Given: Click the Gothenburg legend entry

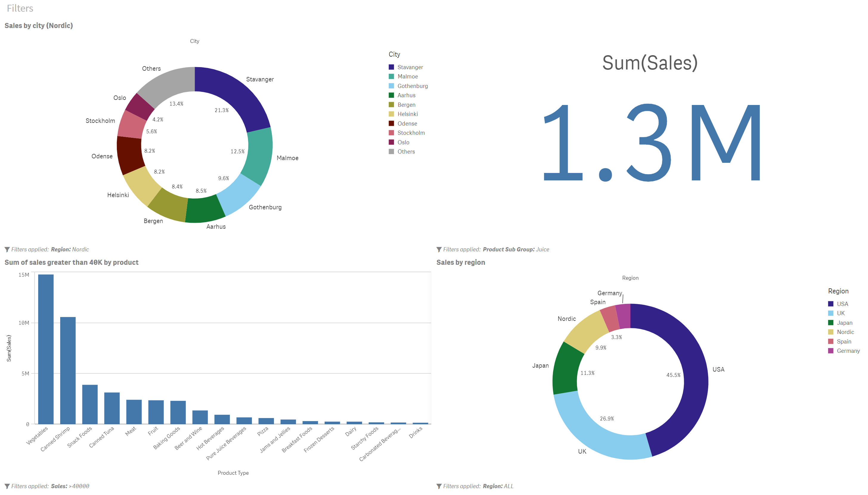Looking at the screenshot, I should [413, 86].
